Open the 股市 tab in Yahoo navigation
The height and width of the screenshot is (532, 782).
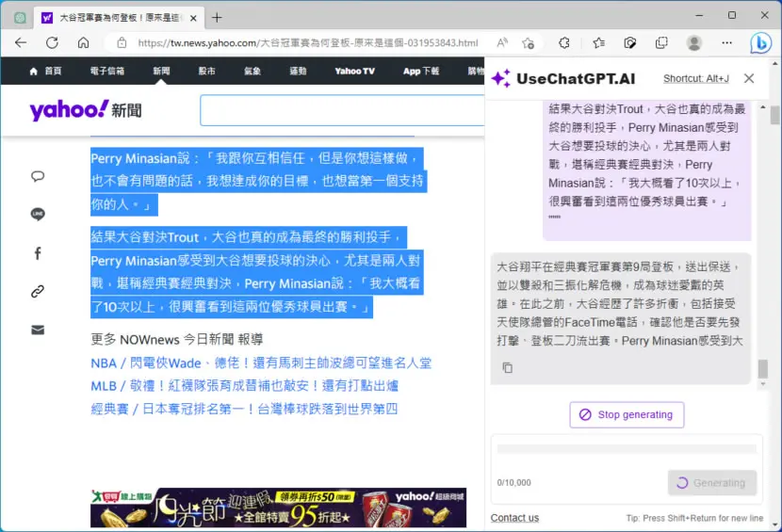206,71
